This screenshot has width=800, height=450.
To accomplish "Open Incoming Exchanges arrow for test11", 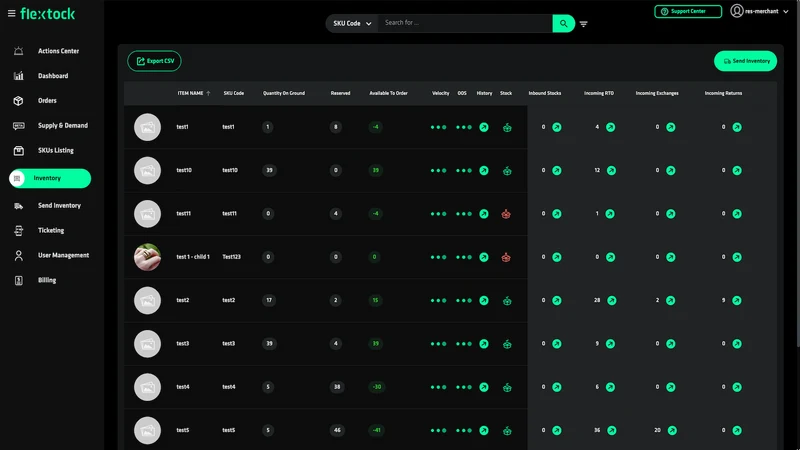I will (670, 214).
